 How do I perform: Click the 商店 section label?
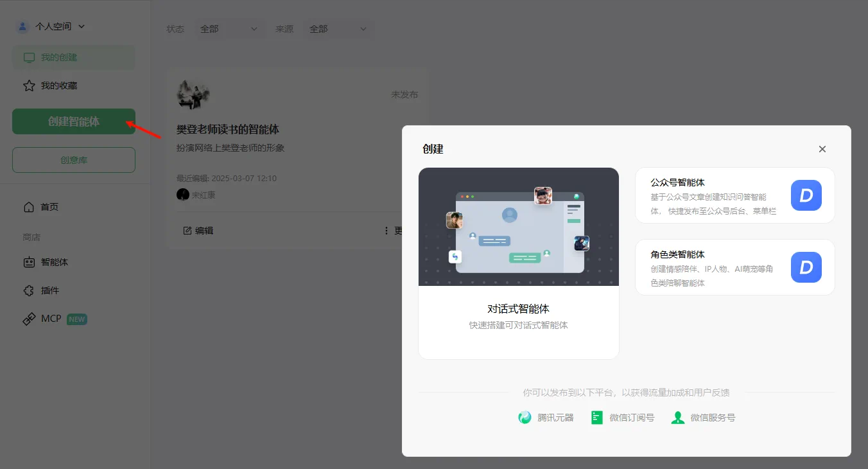31,237
